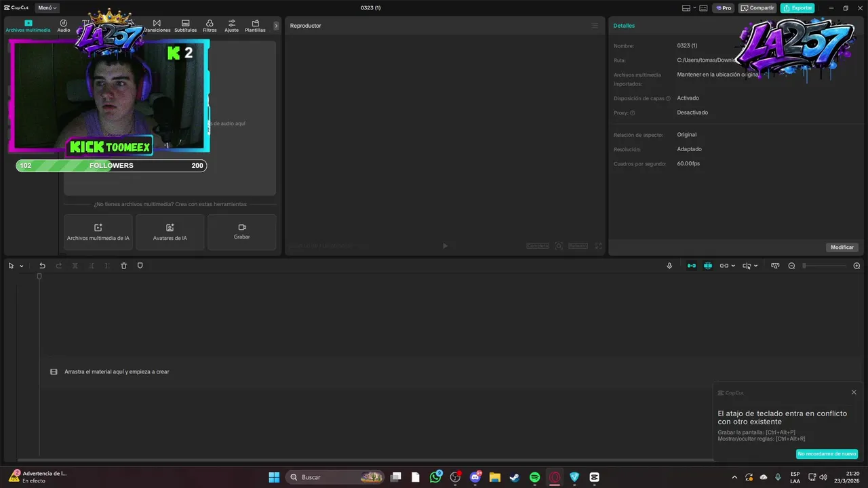The image size is (868, 488).
Task: Expand selection tool mode dropdown
Action: (x=22, y=266)
